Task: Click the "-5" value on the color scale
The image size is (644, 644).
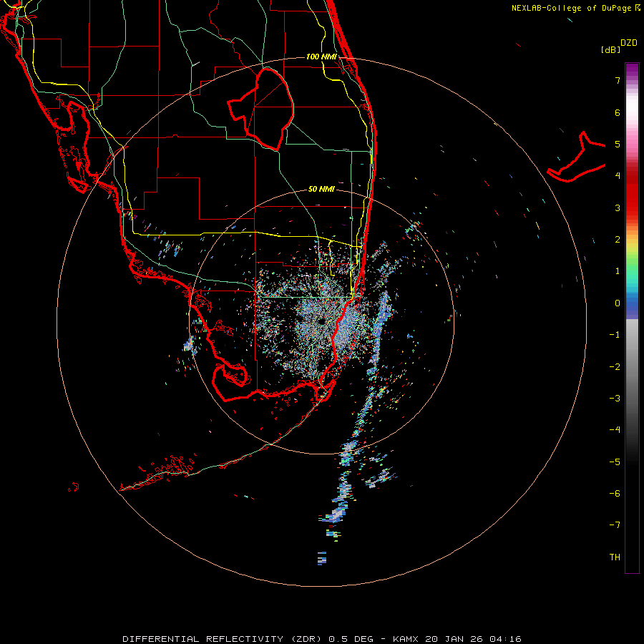Action: click(x=615, y=462)
